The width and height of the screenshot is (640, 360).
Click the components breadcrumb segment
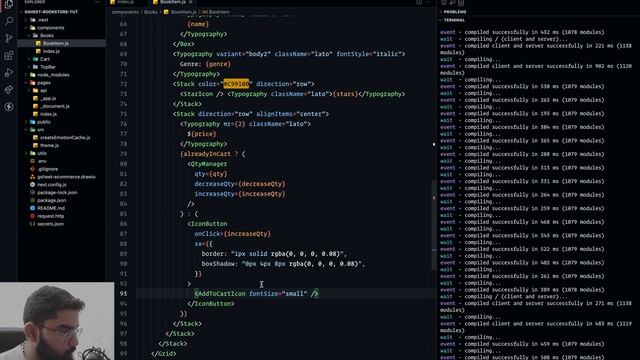click(125, 12)
